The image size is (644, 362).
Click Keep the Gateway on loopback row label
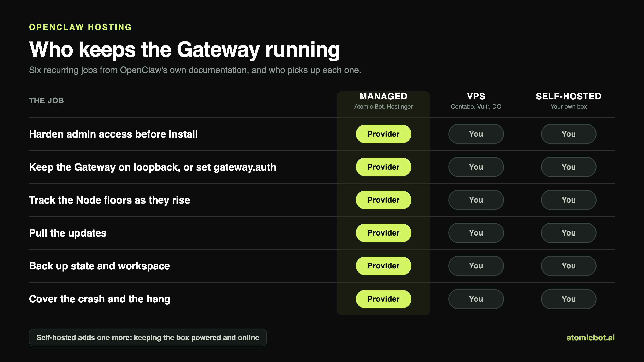[x=153, y=167]
